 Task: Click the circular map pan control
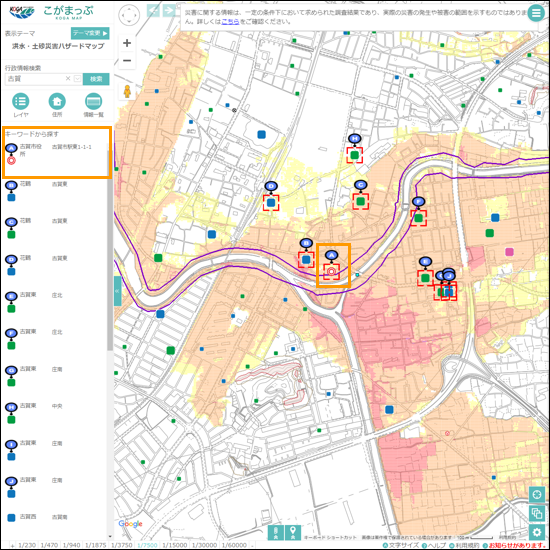pyautogui.click(x=129, y=15)
